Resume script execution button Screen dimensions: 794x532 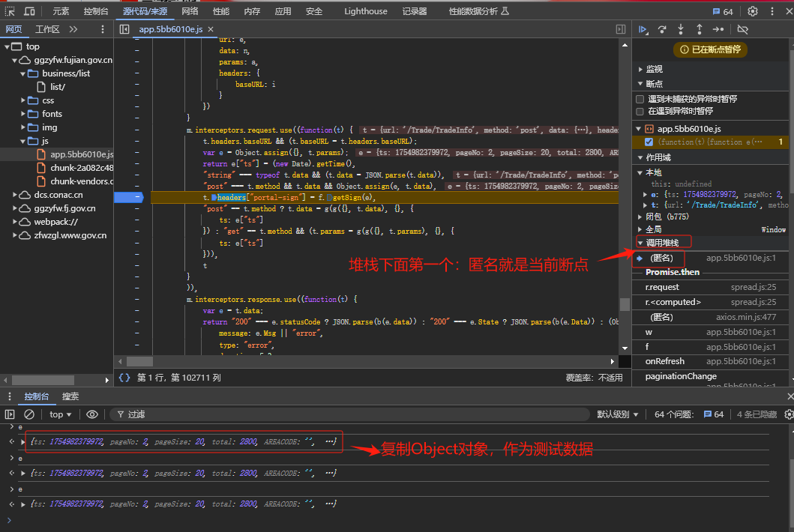[x=643, y=29]
